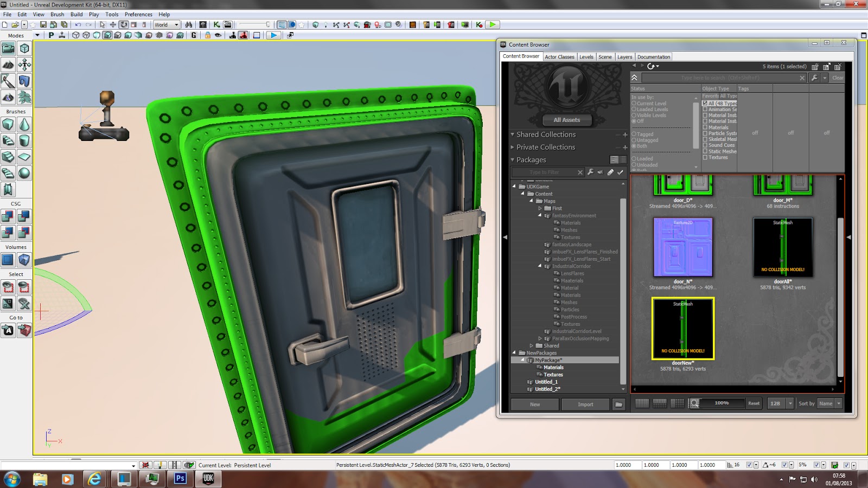Select door_N normal map thumbnail

click(x=683, y=247)
